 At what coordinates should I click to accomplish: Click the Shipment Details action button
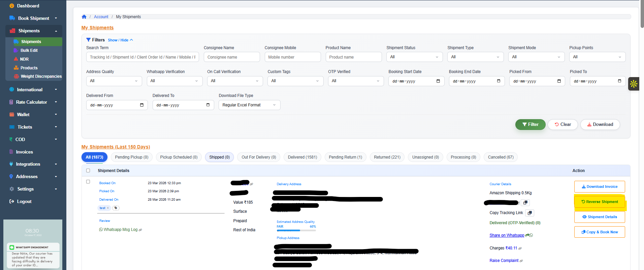click(600, 217)
